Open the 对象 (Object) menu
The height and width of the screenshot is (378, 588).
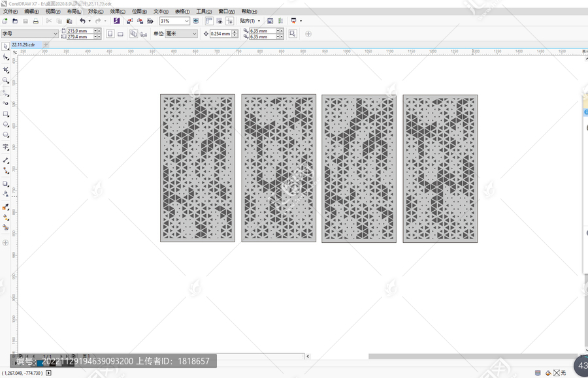point(95,12)
